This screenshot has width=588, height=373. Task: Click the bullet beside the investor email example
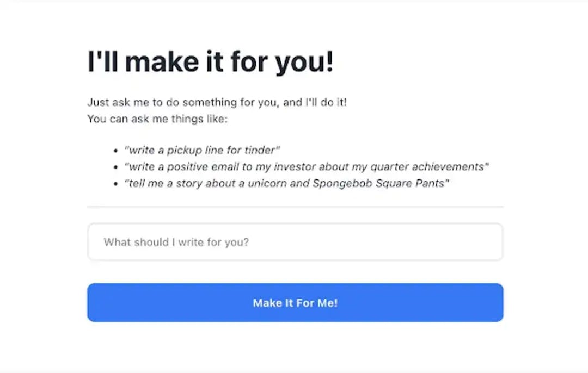[115, 166]
